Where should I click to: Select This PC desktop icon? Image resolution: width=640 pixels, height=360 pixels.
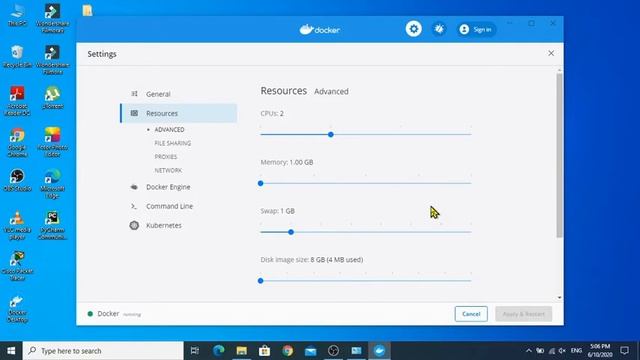coord(17,16)
